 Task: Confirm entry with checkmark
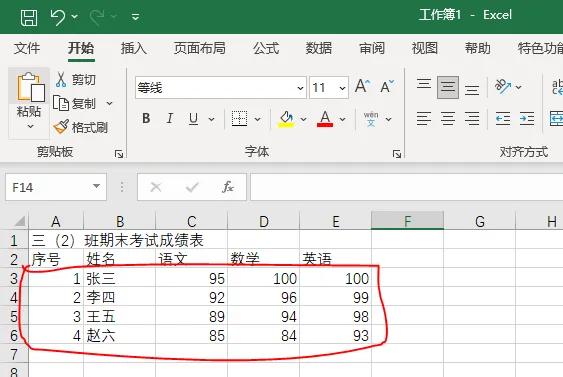(x=192, y=187)
